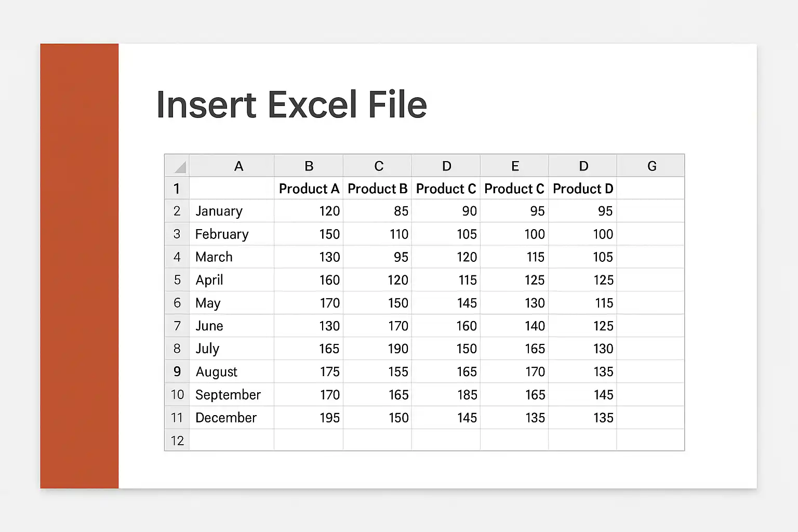Select column E header
This screenshot has height=532, width=798.
[514, 166]
